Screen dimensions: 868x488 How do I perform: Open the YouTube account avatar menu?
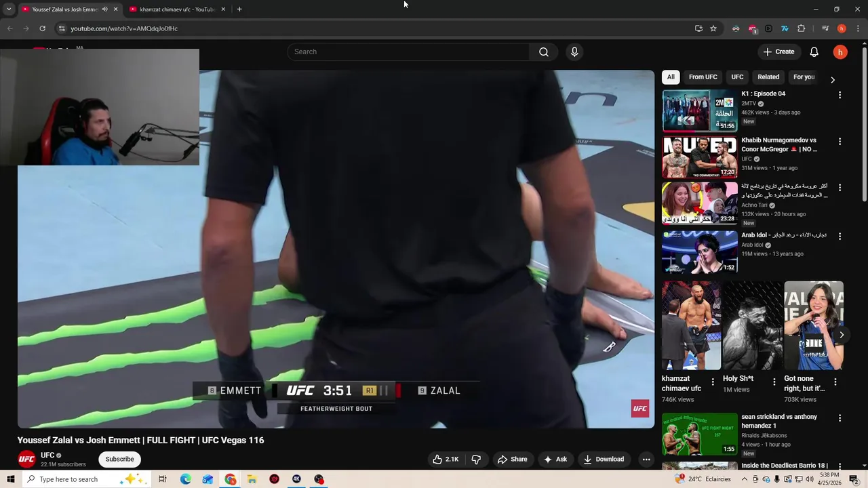click(x=840, y=52)
